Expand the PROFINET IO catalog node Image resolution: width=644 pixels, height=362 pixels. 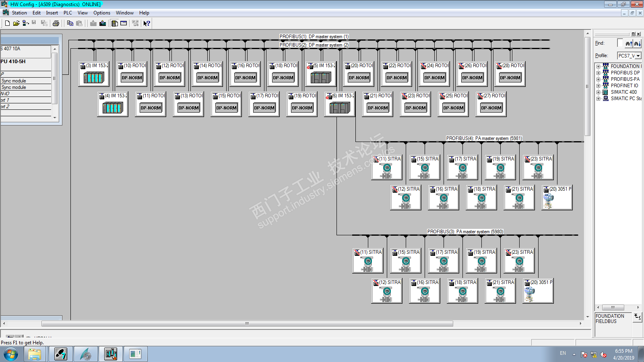(598, 86)
